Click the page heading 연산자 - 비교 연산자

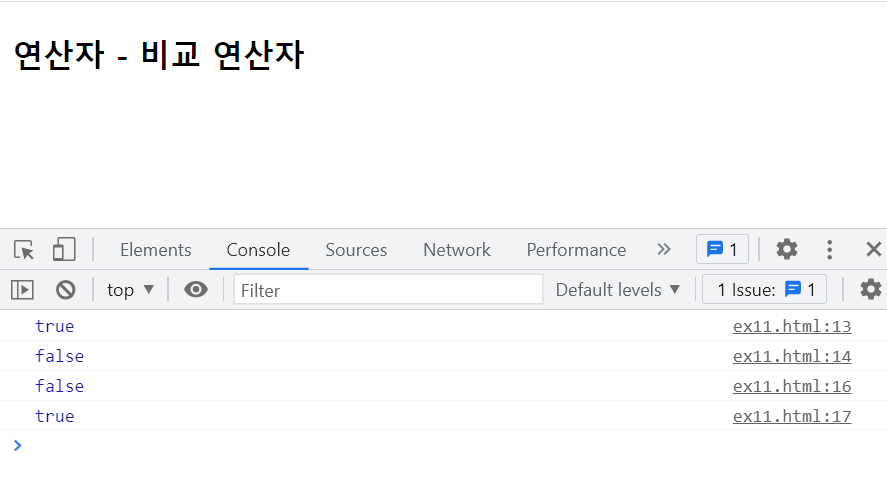[158, 55]
